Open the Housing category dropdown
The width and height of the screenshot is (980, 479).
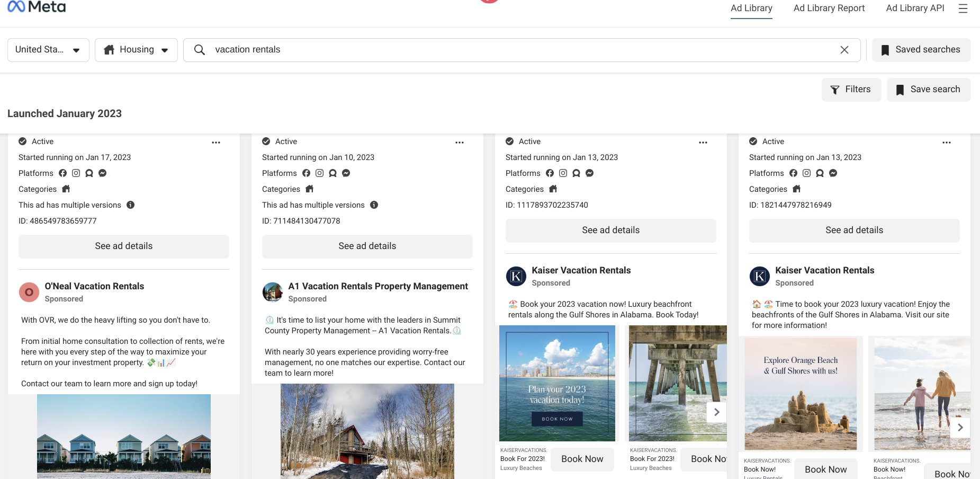point(136,50)
